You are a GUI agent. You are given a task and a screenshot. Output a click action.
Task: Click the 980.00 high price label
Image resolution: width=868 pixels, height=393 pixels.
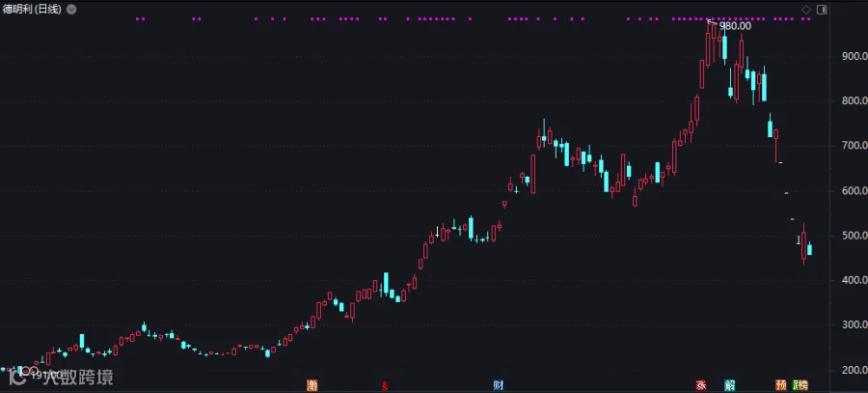[x=735, y=25]
